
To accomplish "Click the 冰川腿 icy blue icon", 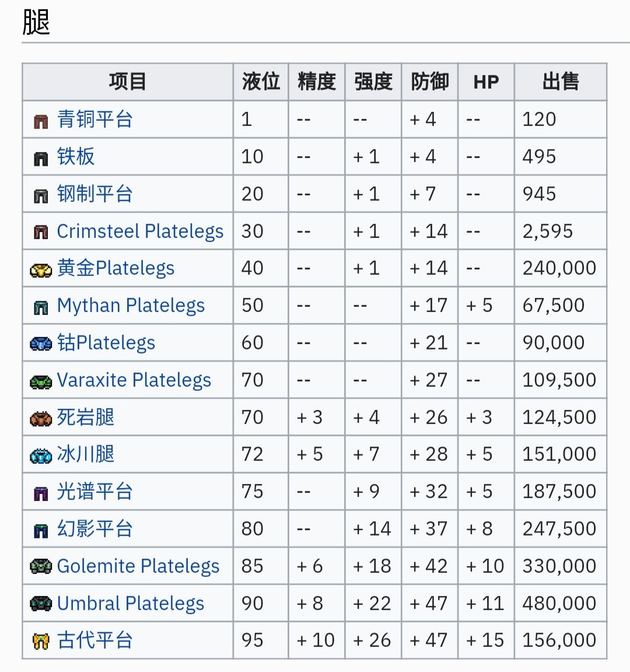I will (41, 456).
